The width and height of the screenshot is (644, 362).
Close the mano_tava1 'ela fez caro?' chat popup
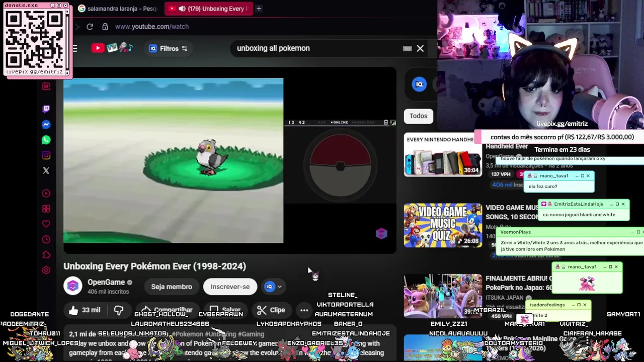pos(588,176)
